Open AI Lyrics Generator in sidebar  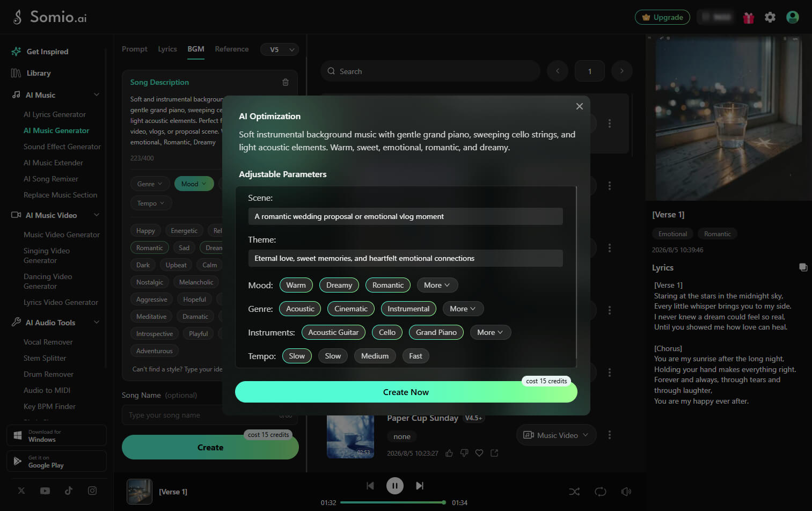55,114
